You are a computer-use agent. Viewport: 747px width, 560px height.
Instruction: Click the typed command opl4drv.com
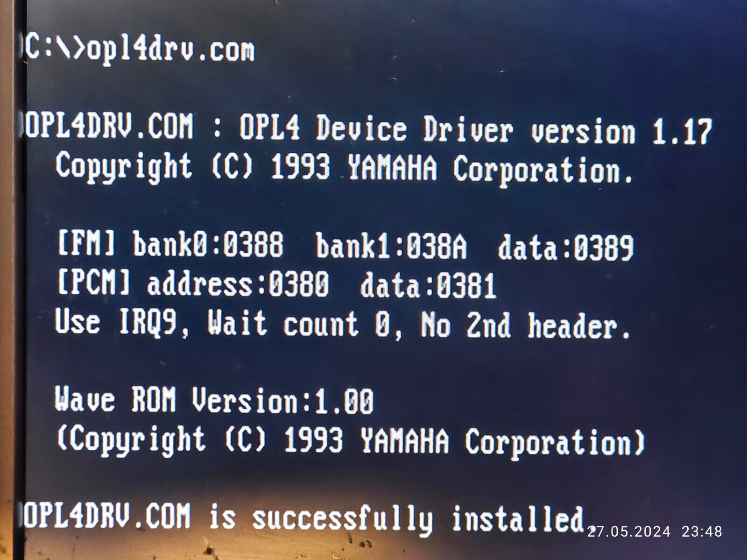171,50
